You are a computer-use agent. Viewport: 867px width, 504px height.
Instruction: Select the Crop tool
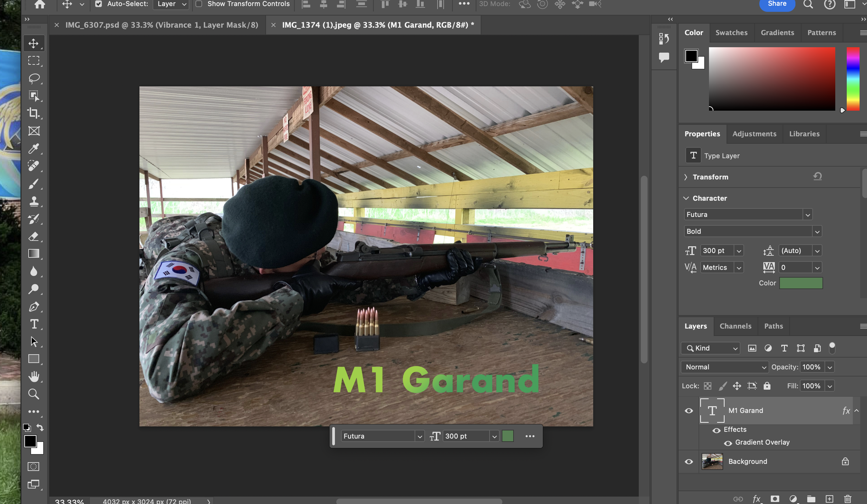34,113
